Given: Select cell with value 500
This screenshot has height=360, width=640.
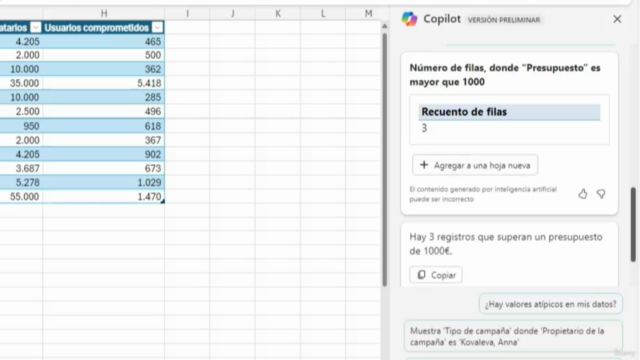Looking at the screenshot, I should [x=104, y=55].
